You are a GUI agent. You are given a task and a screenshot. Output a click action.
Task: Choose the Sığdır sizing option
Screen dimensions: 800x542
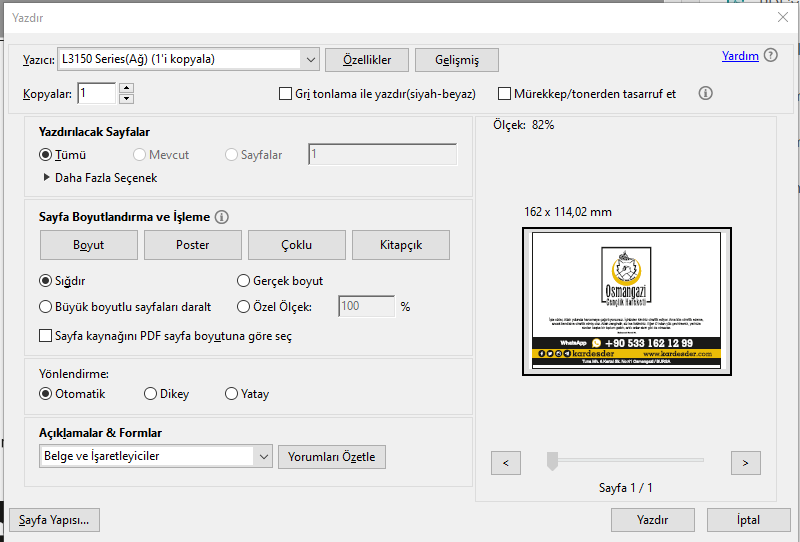(45, 281)
